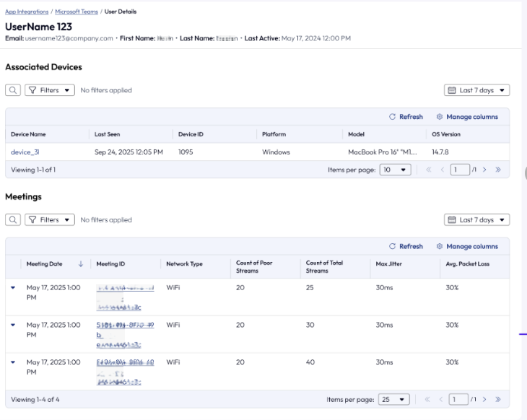Screen dimensions: 527x420
Task: Click Count of Total Streams header
Action: [324, 267]
